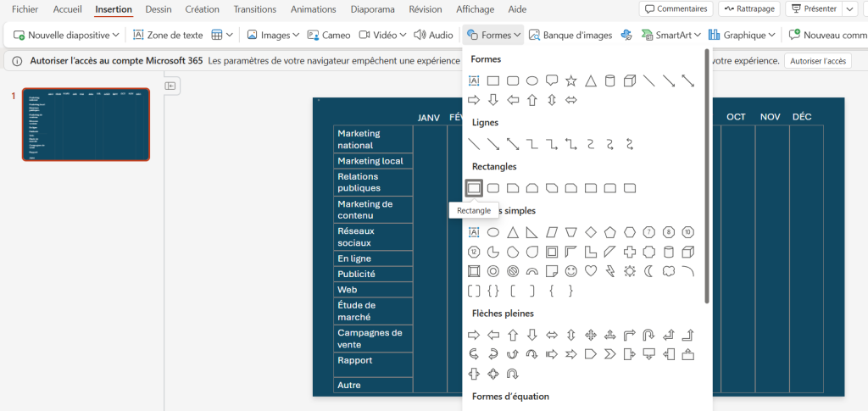Click the Marketing national table cell

373,139
